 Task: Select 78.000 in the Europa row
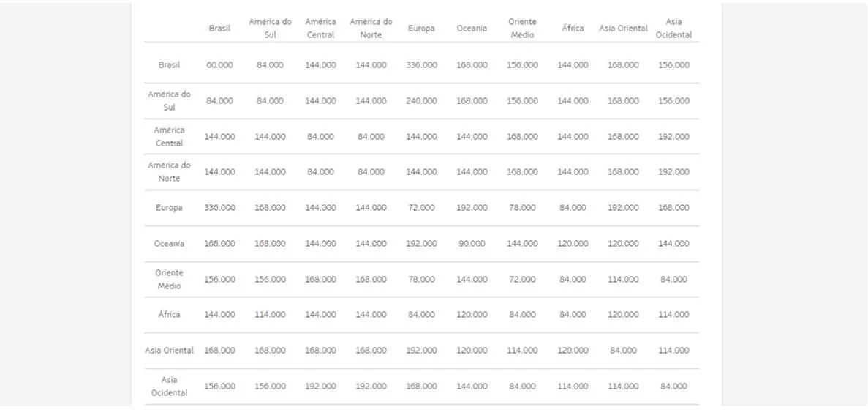522,208
